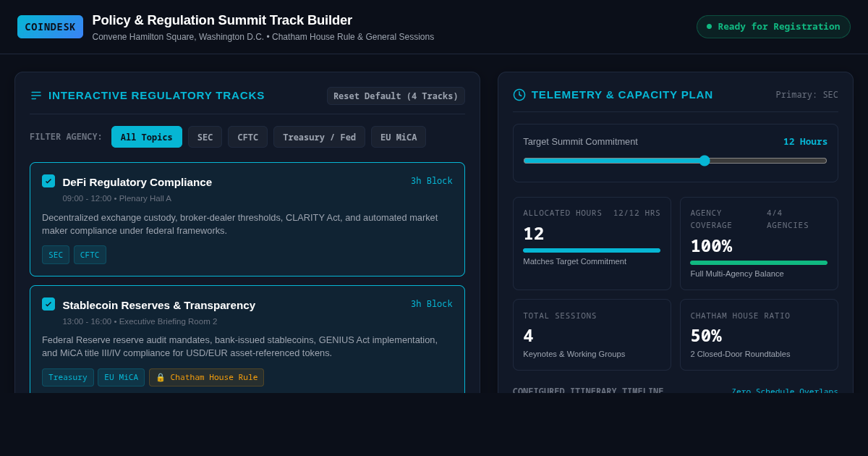Image resolution: width=868 pixels, height=456 pixels.
Task: Click the Allocated Hours progress bar
Action: pos(592,250)
